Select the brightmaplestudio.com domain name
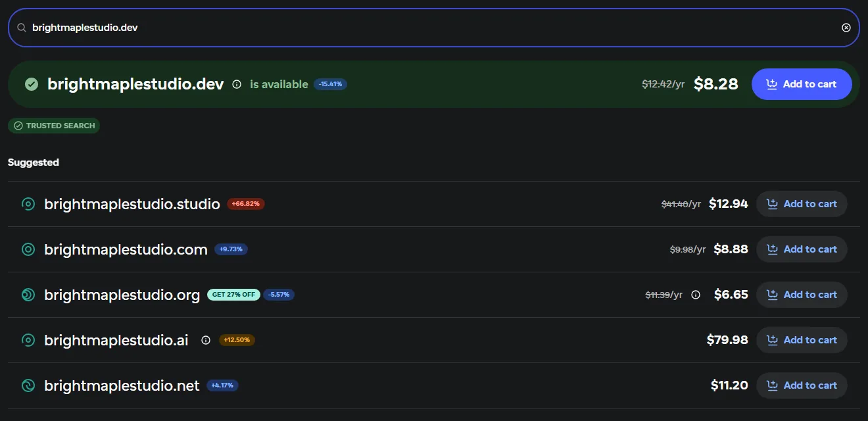Screen dimensions: 868x421 click(x=126, y=249)
